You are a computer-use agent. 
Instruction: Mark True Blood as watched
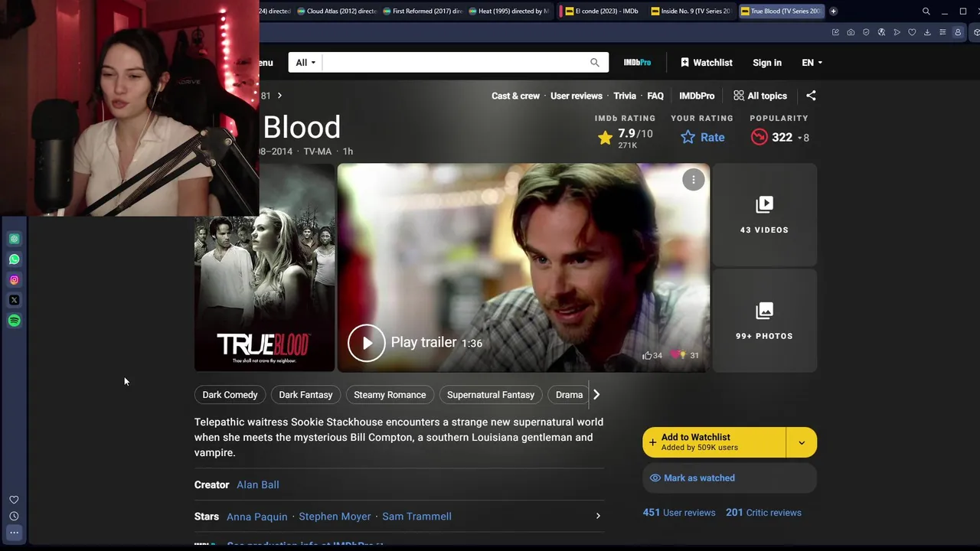coord(730,478)
